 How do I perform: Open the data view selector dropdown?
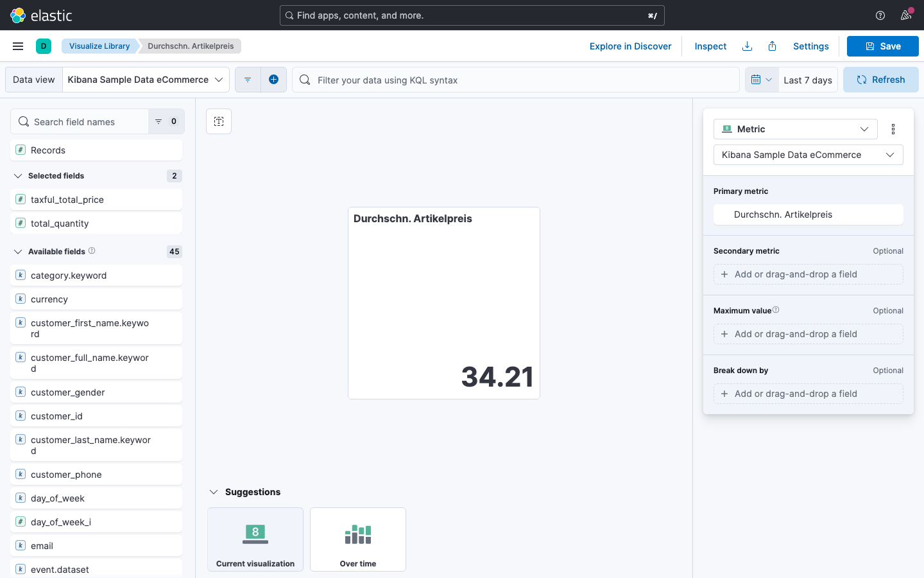(146, 80)
